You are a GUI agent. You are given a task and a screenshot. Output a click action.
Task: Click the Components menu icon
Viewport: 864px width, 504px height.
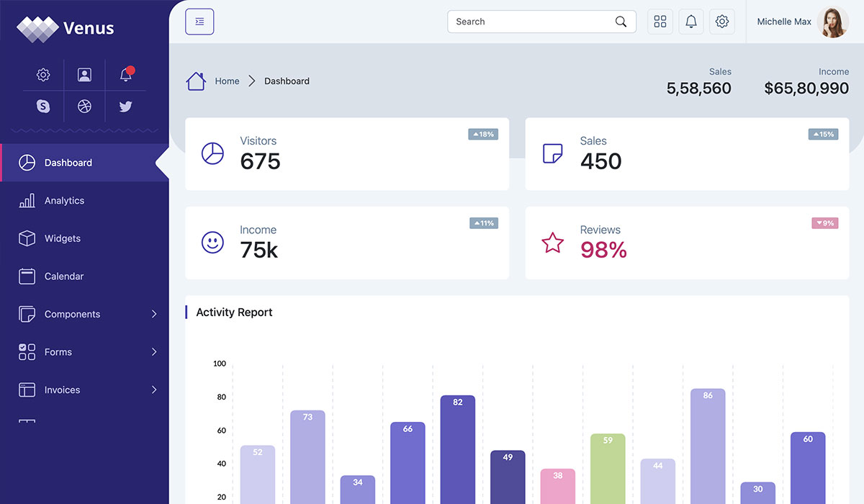click(x=27, y=315)
